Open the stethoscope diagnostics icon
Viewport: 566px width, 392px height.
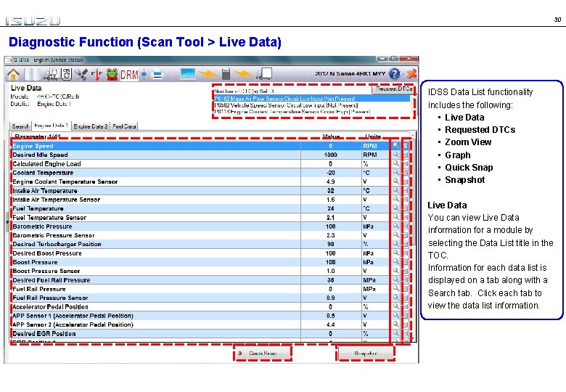coord(52,74)
